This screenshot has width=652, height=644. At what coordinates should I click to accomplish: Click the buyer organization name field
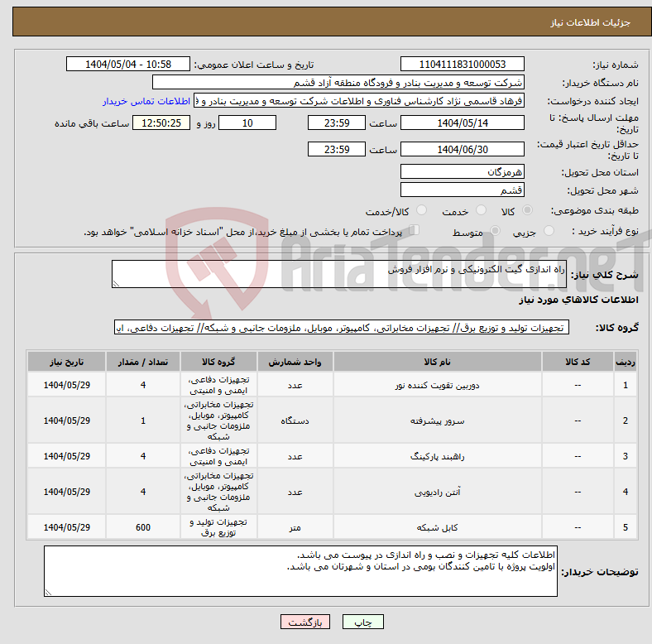point(338,83)
